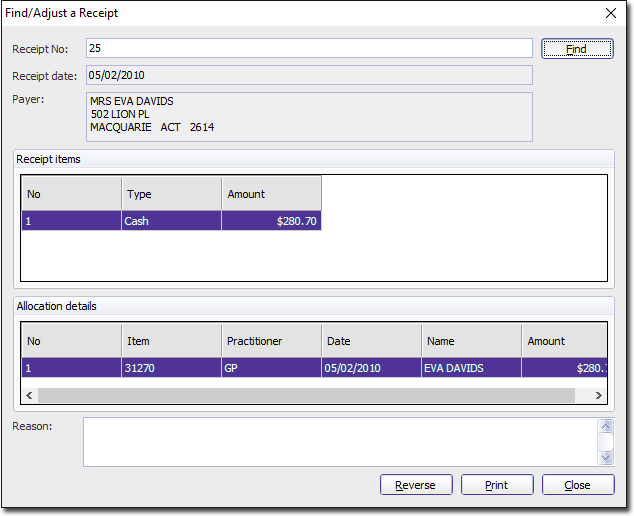Click the Receipt date field
This screenshot has width=634, height=516.
(309, 75)
